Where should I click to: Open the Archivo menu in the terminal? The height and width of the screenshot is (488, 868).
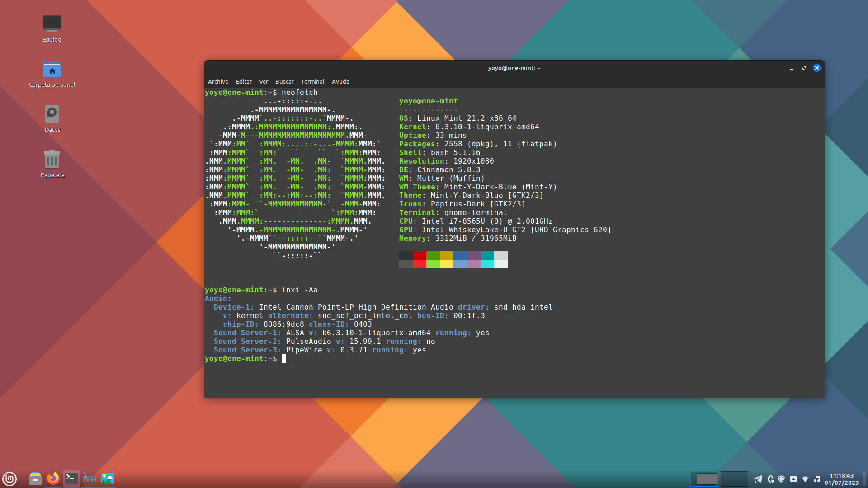pos(218,82)
